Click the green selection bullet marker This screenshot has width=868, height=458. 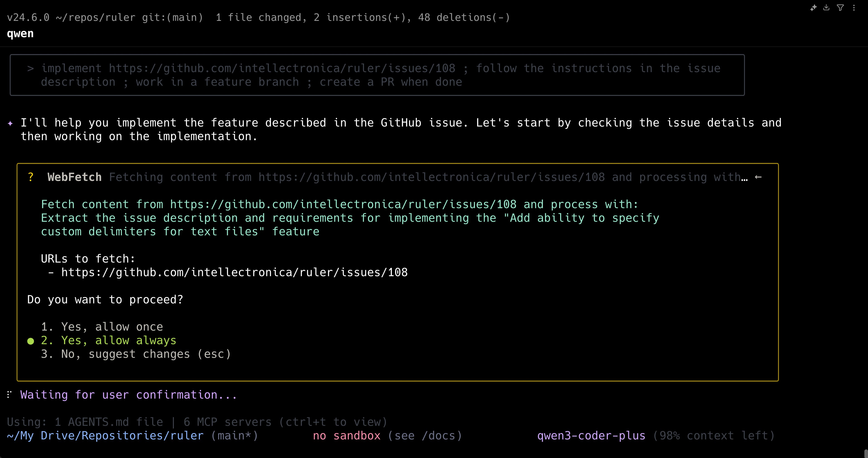31,341
